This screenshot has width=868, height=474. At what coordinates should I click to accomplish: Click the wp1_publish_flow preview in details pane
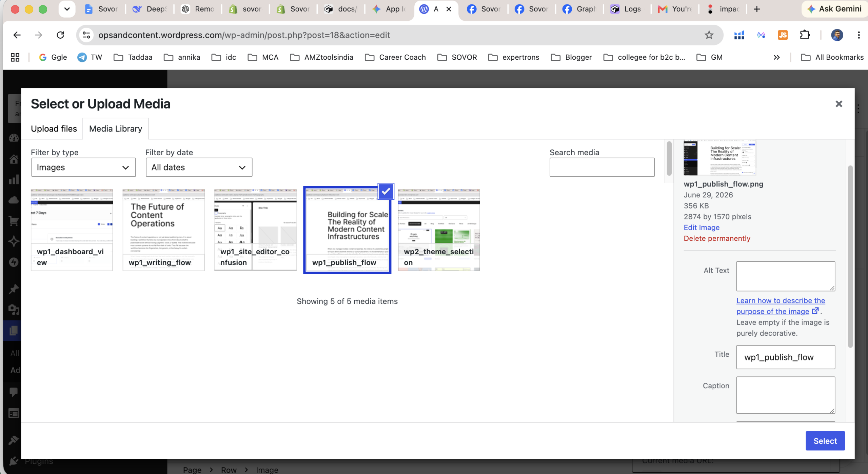(x=719, y=157)
